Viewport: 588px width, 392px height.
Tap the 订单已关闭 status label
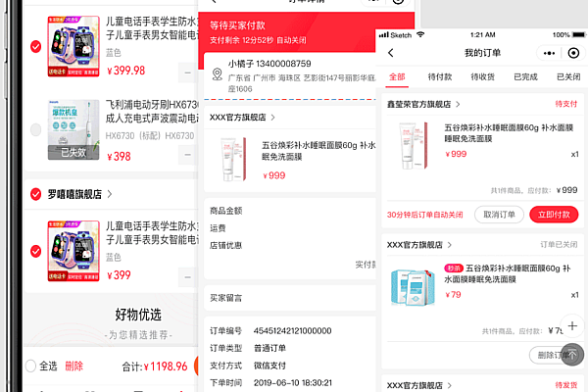tap(559, 245)
